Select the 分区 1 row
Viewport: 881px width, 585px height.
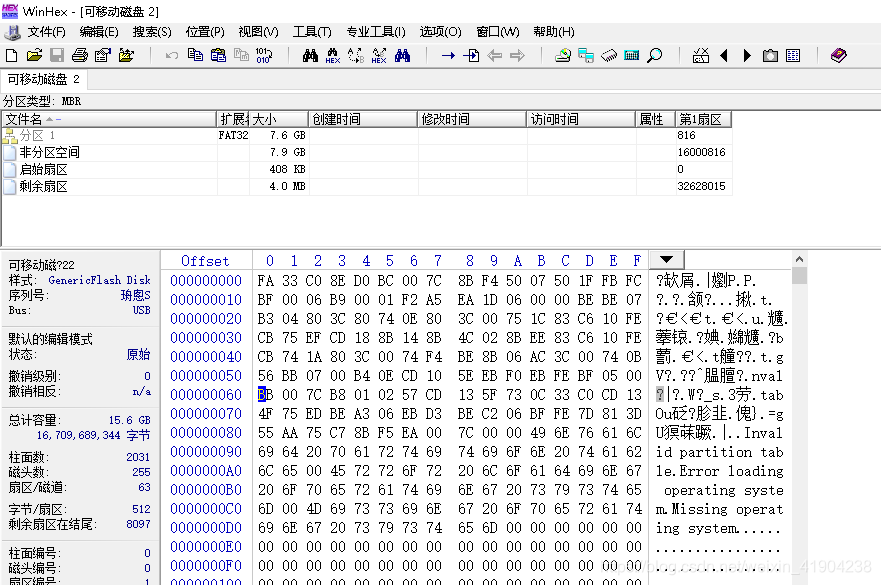point(367,135)
